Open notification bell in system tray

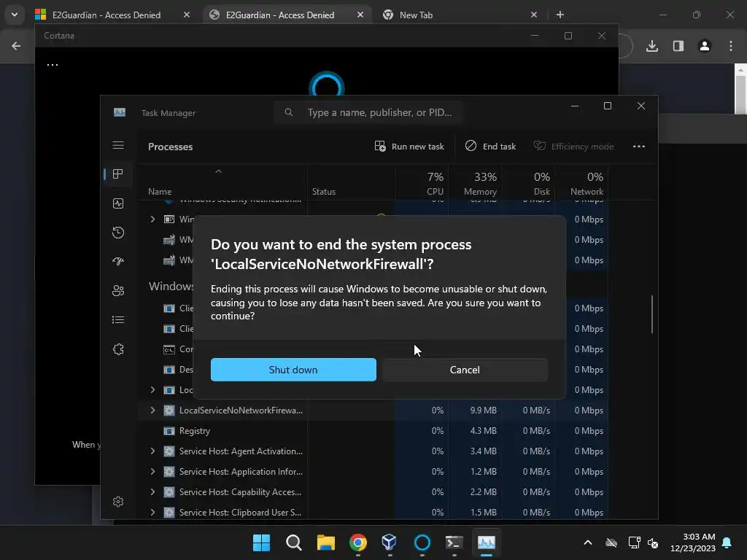tap(727, 542)
